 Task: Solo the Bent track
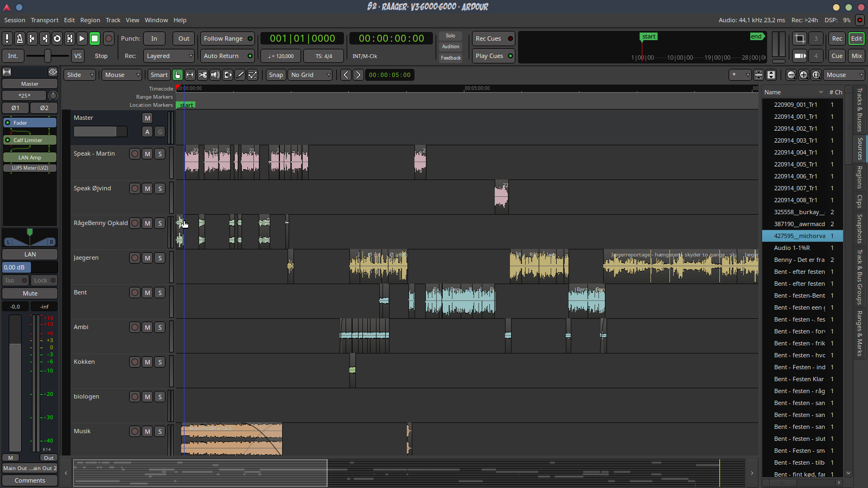[159, 293]
